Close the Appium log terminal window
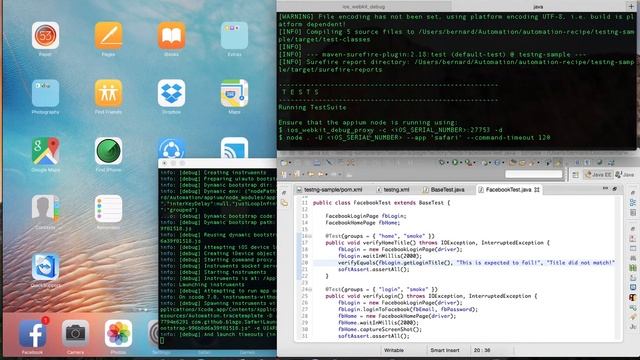 (164, 163)
